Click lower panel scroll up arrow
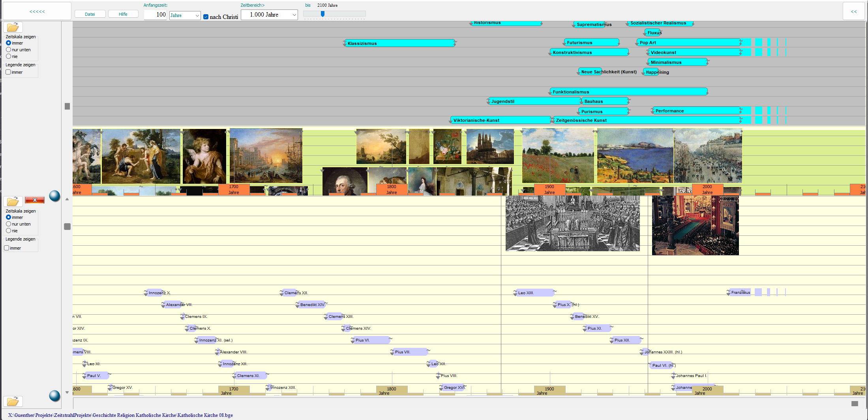868x420 pixels. tap(67, 200)
